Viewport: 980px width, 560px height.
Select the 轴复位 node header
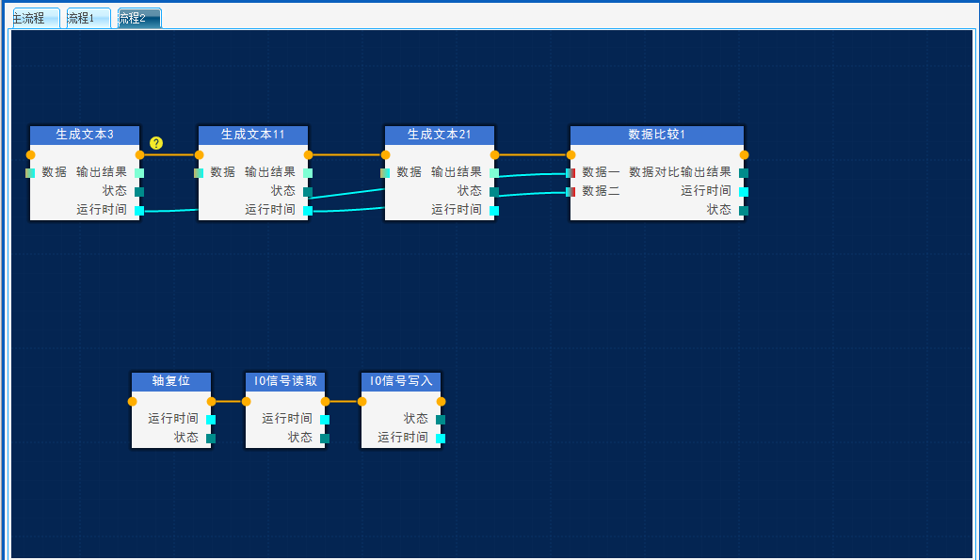(171, 381)
